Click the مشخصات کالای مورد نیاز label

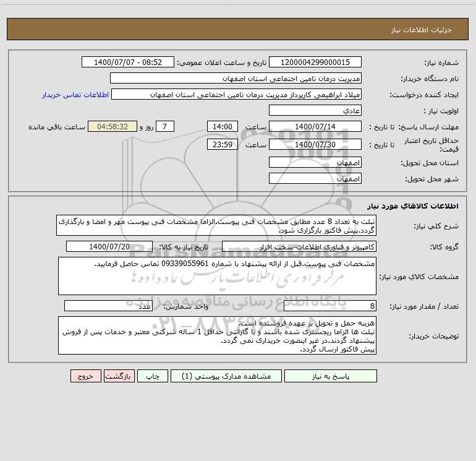click(x=419, y=277)
